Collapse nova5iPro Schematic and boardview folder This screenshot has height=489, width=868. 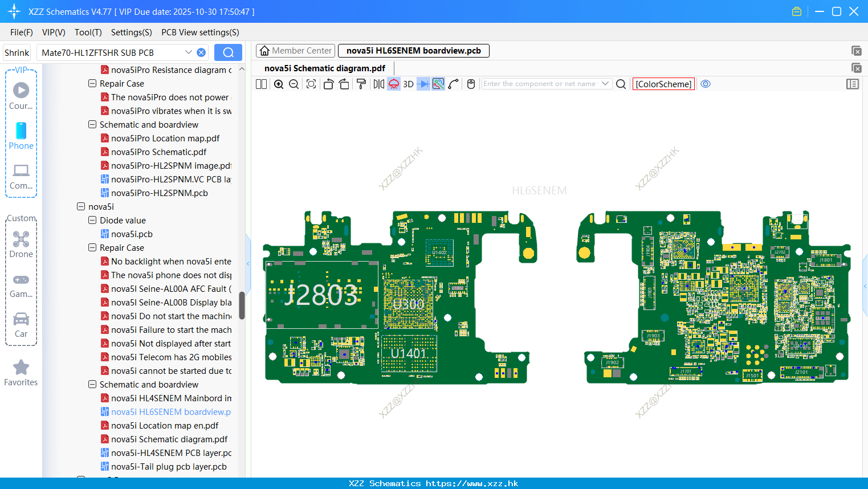(x=92, y=124)
